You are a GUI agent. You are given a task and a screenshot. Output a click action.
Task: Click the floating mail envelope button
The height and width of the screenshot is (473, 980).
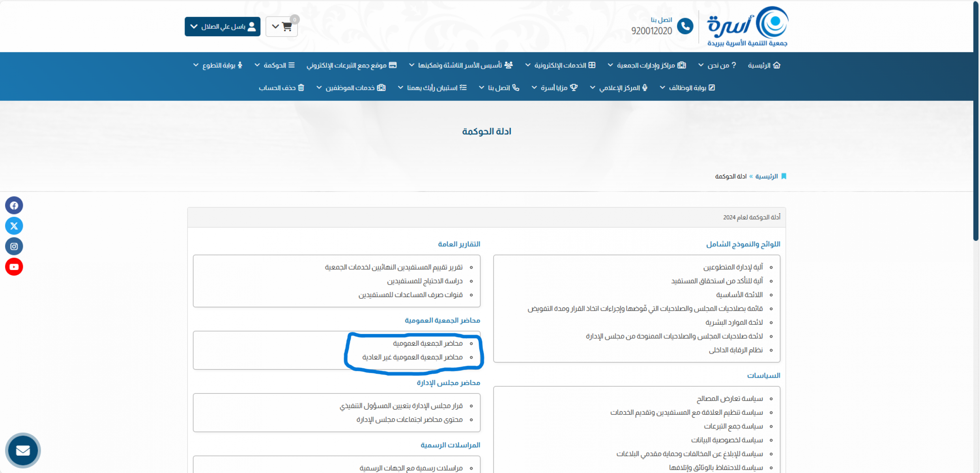(x=23, y=450)
